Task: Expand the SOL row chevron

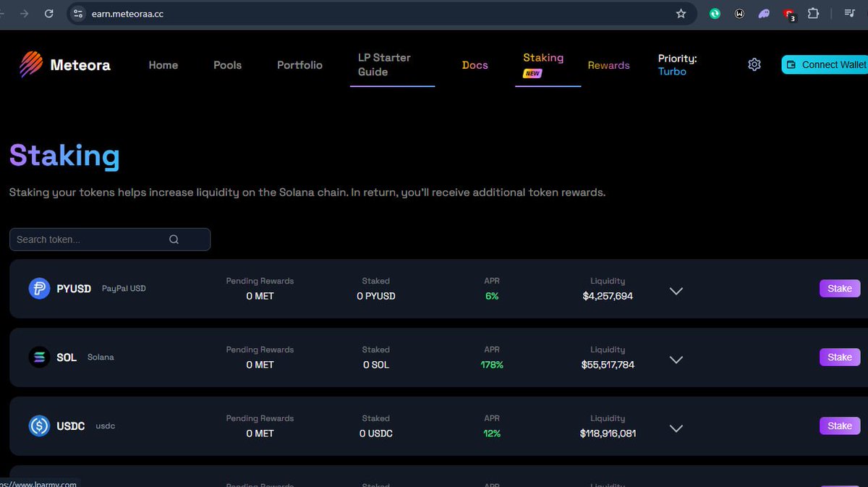Action: [x=676, y=360]
